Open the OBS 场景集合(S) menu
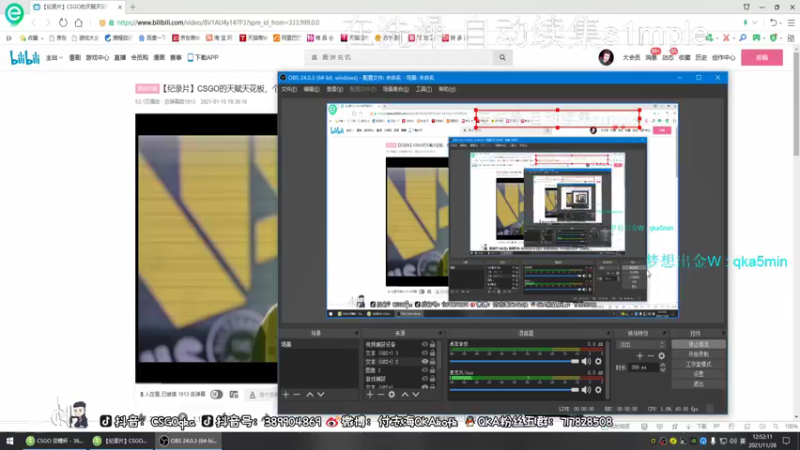The image size is (800, 450). [396, 89]
